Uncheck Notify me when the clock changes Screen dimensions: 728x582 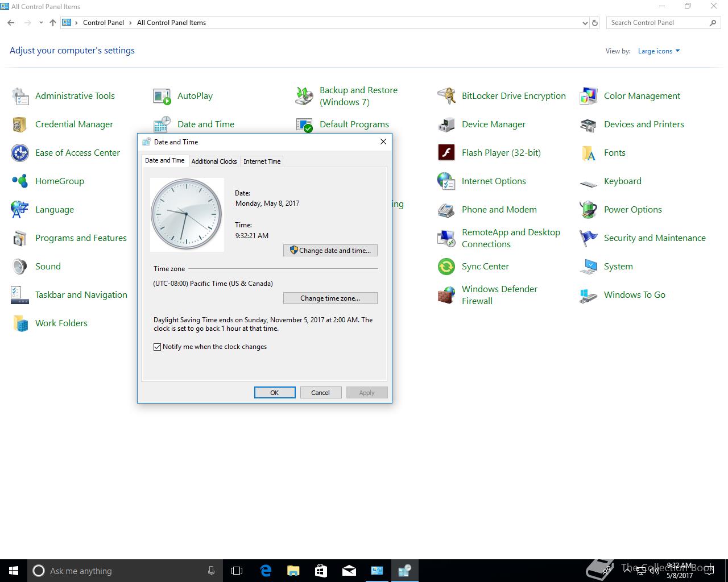(x=158, y=347)
